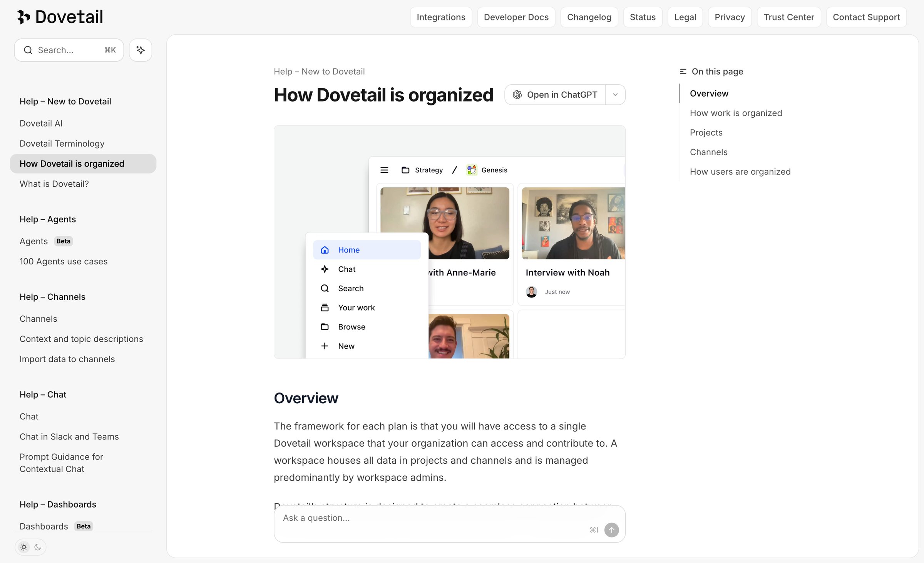This screenshot has height=563, width=924.
Task: Open Developer Docs
Action: (516, 17)
